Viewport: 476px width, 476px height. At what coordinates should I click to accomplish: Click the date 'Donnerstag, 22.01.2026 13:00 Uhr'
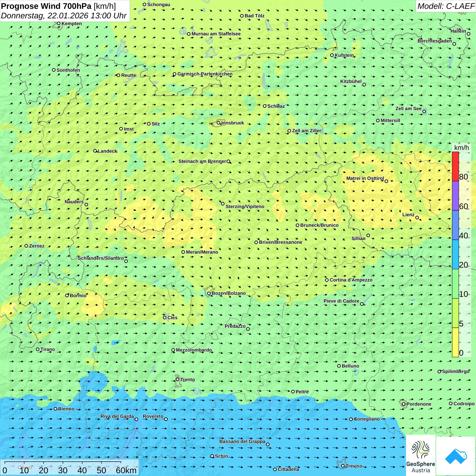pos(64,16)
